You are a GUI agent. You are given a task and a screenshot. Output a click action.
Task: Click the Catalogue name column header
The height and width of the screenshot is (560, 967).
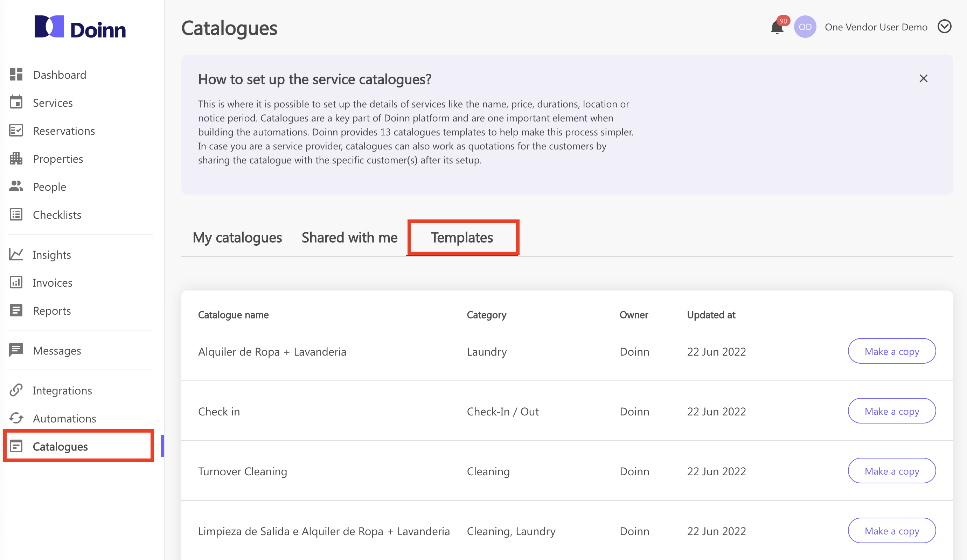point(233,315)
